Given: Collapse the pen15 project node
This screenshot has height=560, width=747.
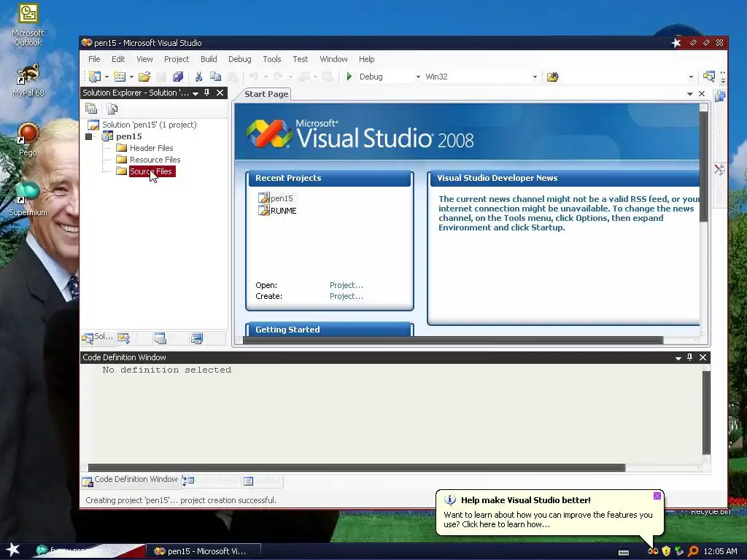Looking at the screenshot, I should point(88,136).
